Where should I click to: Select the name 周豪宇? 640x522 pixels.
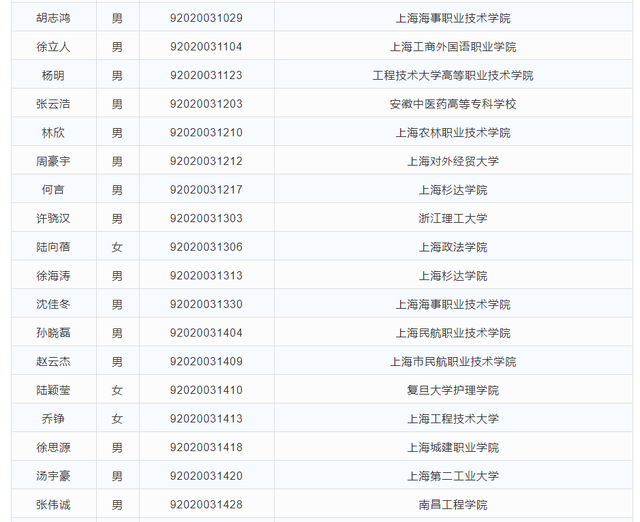click(53, 161)
